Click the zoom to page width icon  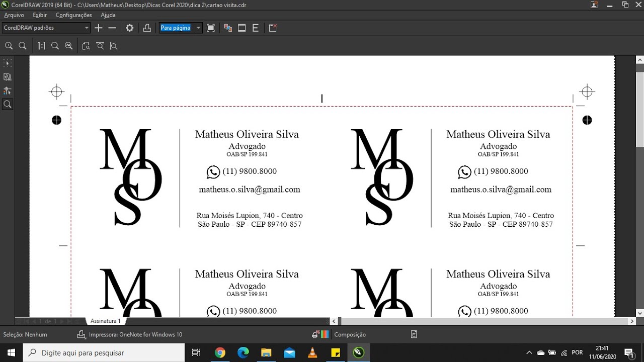pos(100,46)
